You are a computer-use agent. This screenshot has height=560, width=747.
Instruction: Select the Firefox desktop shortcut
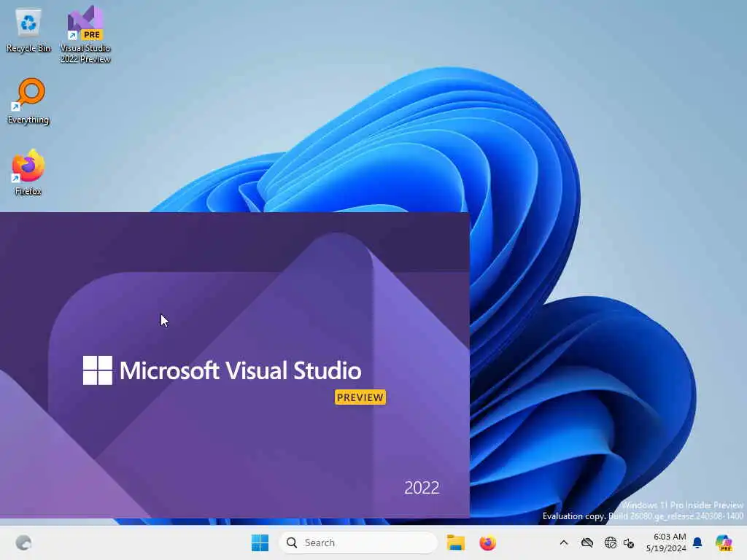[28, 172]
